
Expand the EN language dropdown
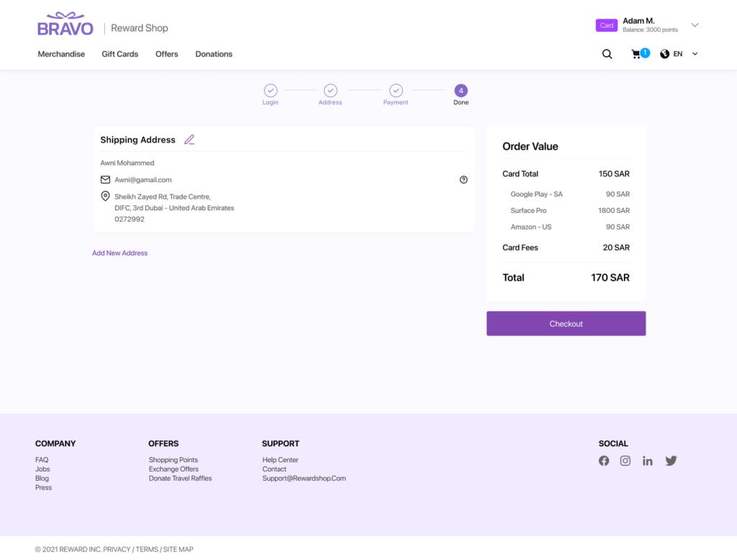[695, 54]
